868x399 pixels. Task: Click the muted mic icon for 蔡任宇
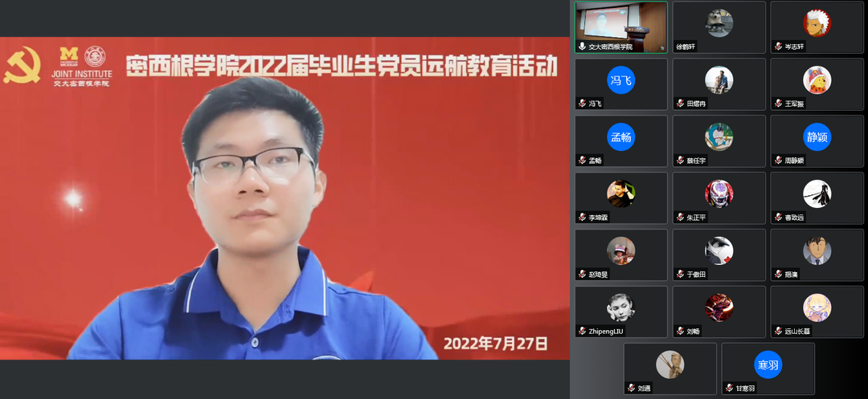tap(681, 161)
